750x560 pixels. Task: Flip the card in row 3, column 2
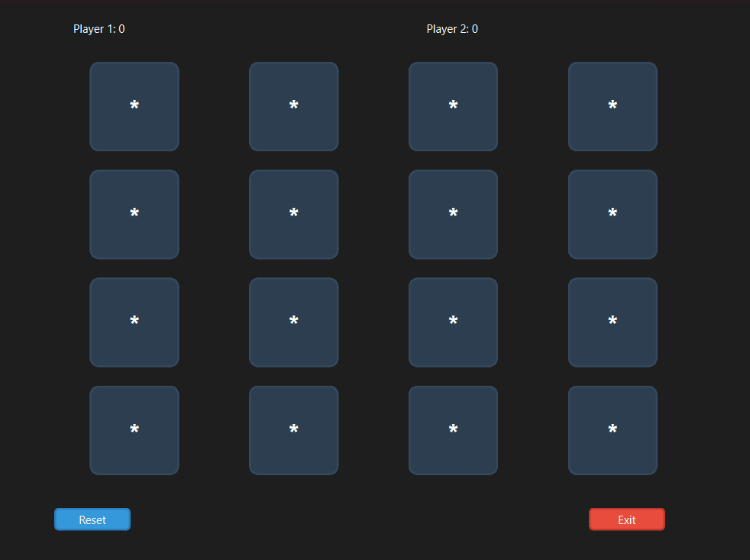point(294,322)
